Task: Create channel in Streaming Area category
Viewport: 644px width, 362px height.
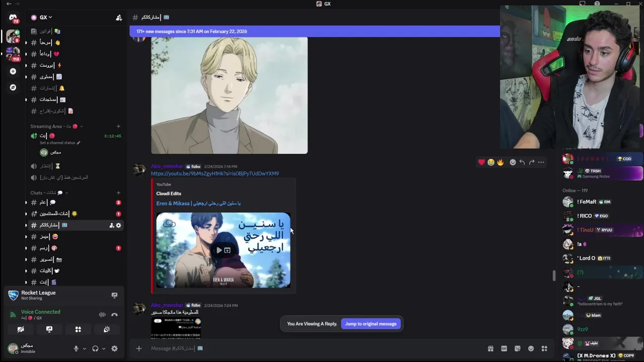Action: point(118,126)
